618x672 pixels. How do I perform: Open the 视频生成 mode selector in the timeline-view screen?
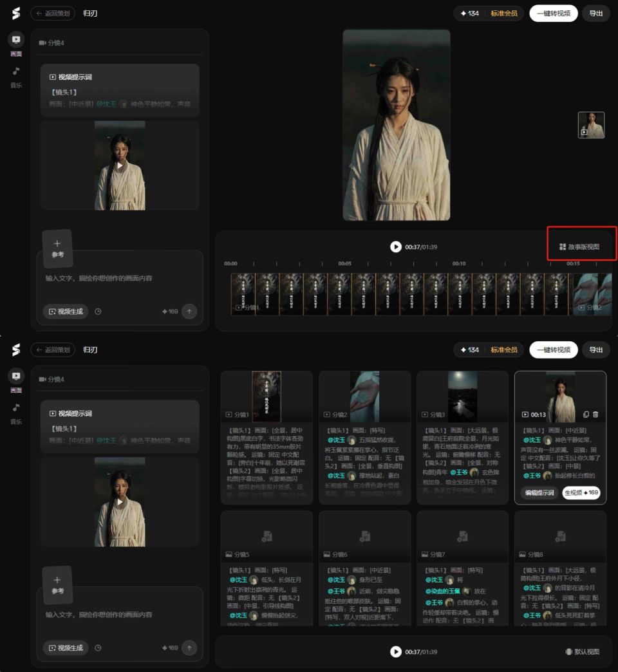66,312
